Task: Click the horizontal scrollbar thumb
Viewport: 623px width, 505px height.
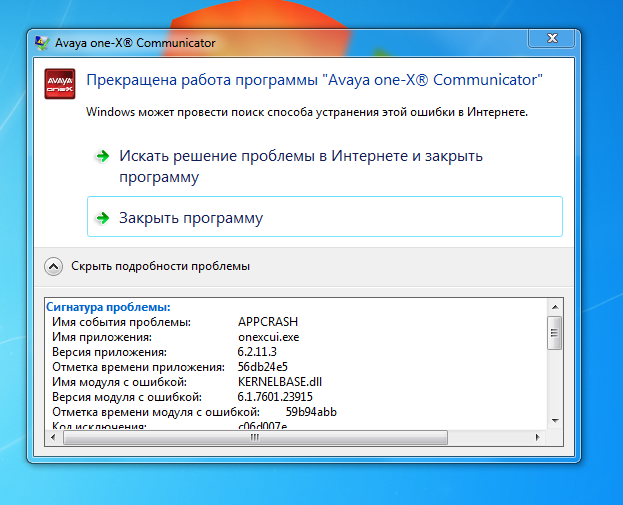Action: 255,437
